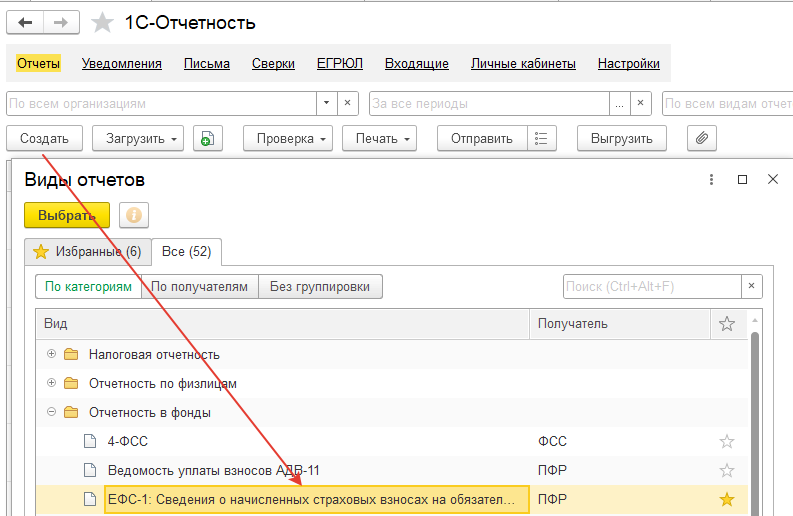The image size is (793, 516).
Task: Open the ЕГРЮЛ section
Action: 340,63
